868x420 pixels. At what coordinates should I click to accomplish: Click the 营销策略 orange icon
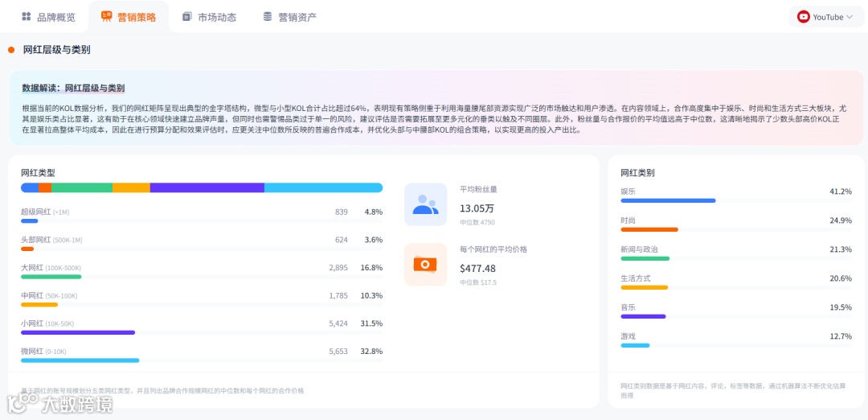click(x=106, y=17)
